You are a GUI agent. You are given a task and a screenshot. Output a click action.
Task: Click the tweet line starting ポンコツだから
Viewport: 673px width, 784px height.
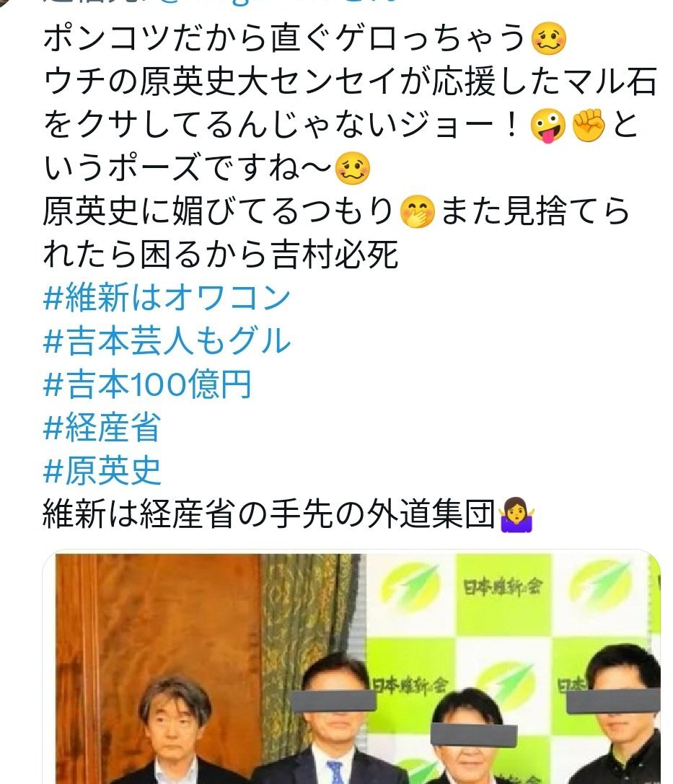click(x=284, y=38)
